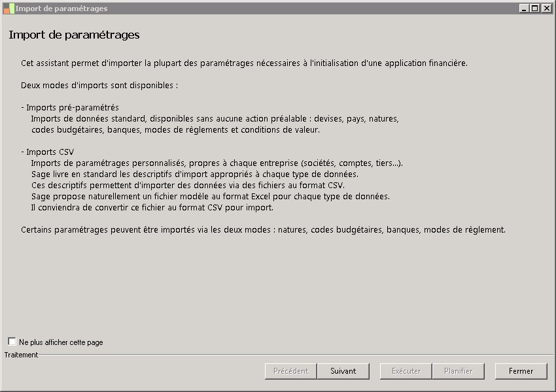Click the large Import de paramétrages heading
This screenshot has height=392, width=556.
click(74, 35)
